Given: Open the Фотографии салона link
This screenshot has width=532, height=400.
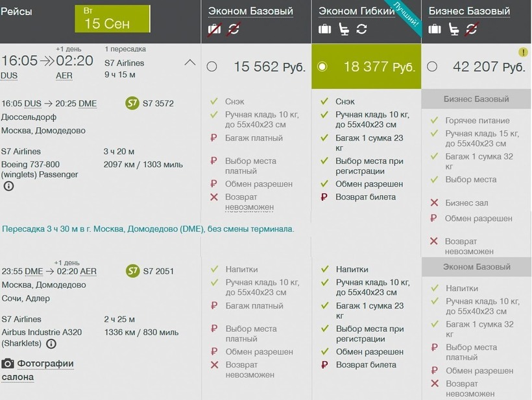Looking at the screenshot, I should 38,370.
